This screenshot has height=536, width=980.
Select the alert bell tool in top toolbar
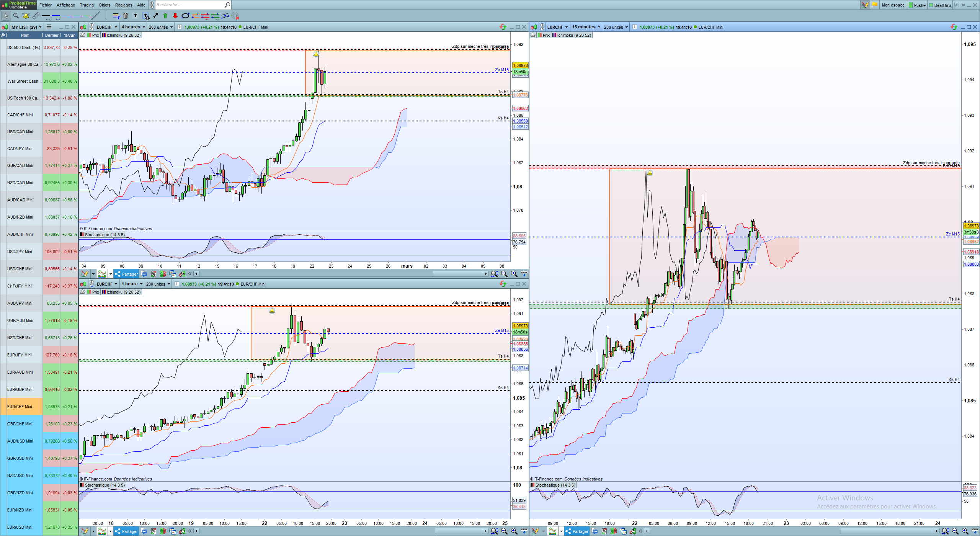(26, 16)
